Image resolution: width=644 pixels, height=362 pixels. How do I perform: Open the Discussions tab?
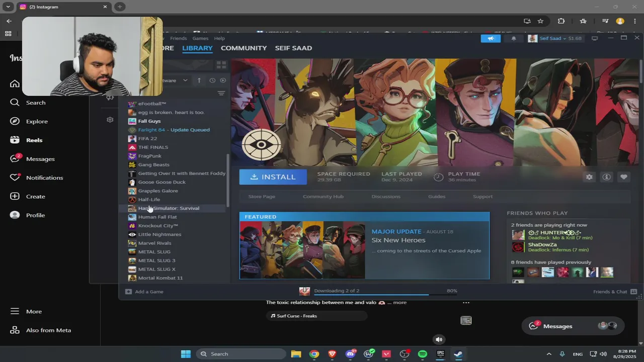tap(386, 197)
